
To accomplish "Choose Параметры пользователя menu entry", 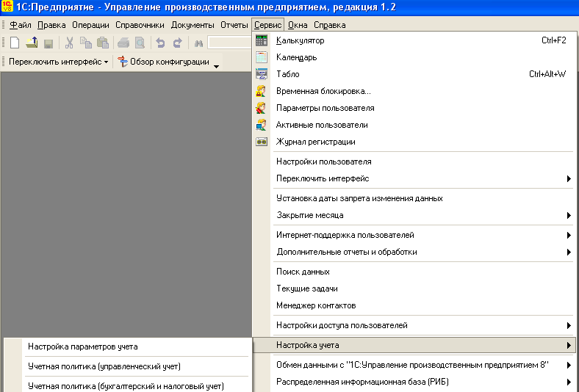I will click(414, 108).
